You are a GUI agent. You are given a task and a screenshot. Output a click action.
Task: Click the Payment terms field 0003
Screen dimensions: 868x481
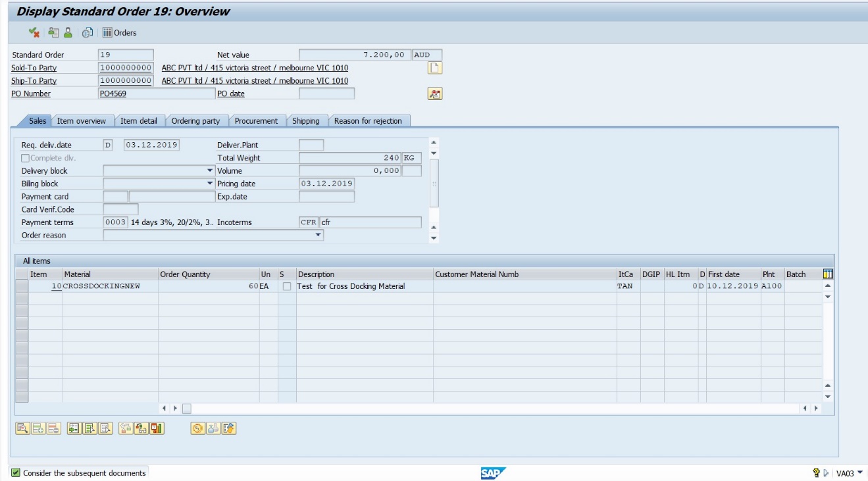pos(115,222)
